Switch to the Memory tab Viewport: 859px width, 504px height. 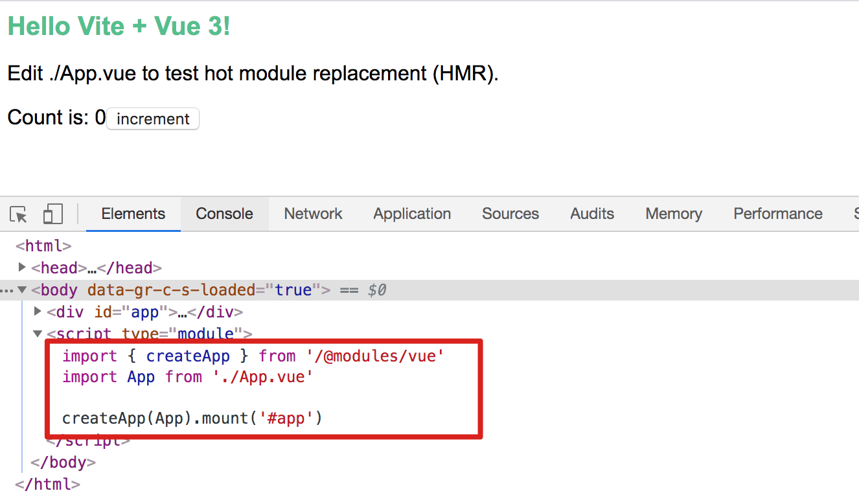(674, 214)
